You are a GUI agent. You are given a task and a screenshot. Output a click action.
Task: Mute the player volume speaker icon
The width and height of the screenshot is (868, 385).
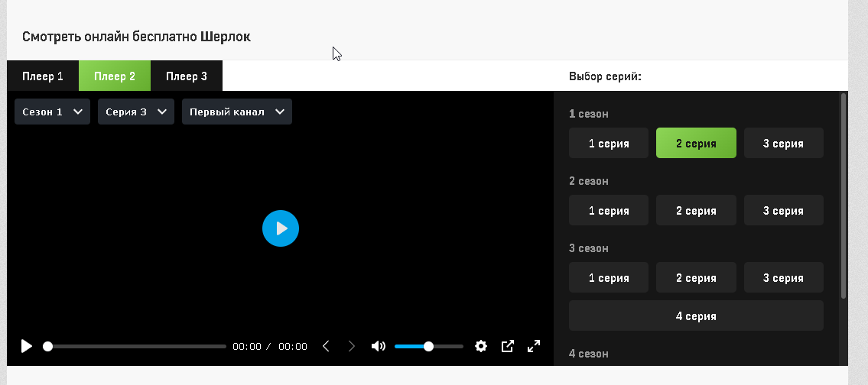378,346
